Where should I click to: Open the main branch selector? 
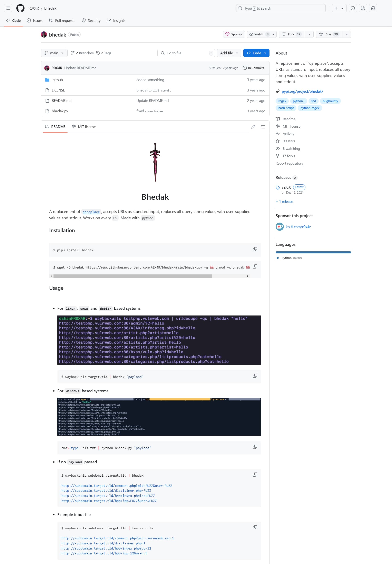pyautogui.click(x=54, y=53)
